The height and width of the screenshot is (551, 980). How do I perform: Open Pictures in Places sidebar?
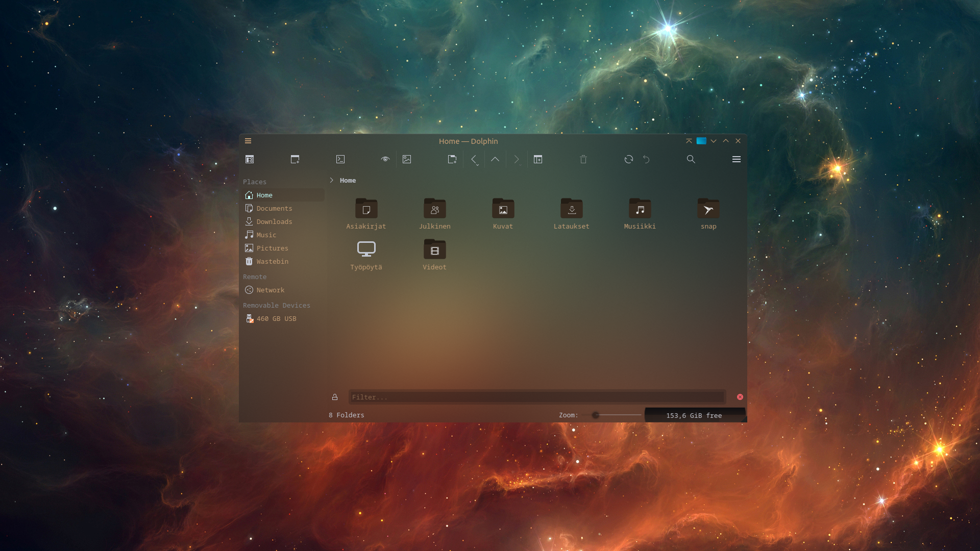coord(283,248)
